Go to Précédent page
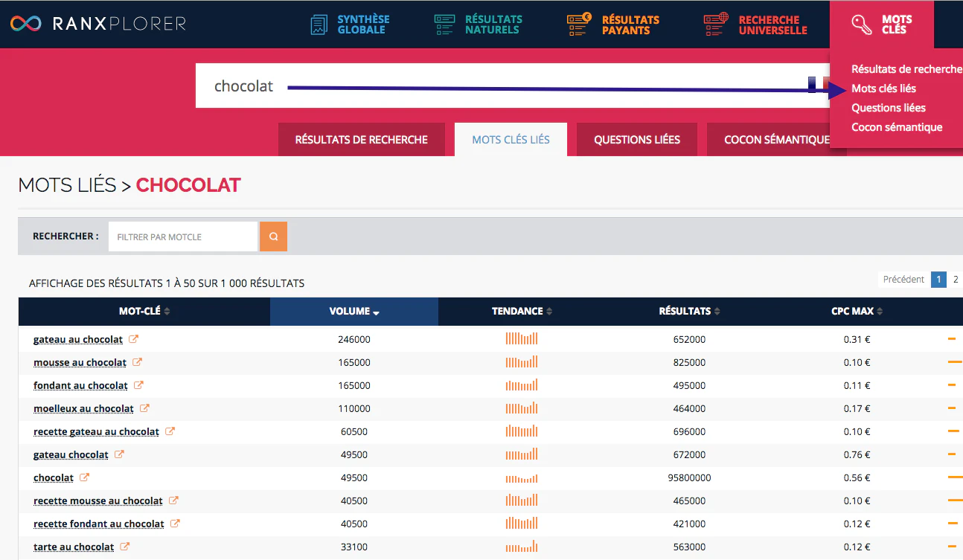This screenshot has height=560, width=963. pyautogui.click(x=903, y=280)
